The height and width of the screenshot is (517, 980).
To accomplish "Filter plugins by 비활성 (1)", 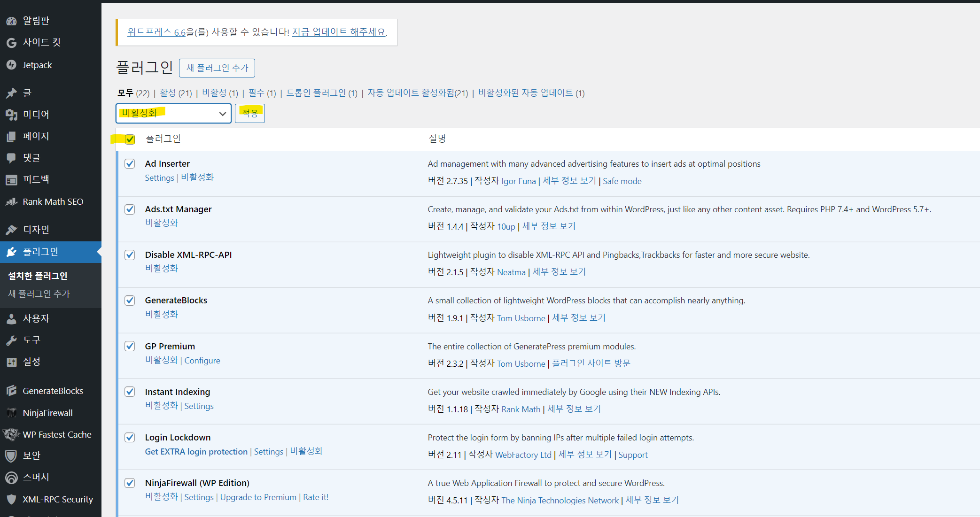I will pos(220,93).
